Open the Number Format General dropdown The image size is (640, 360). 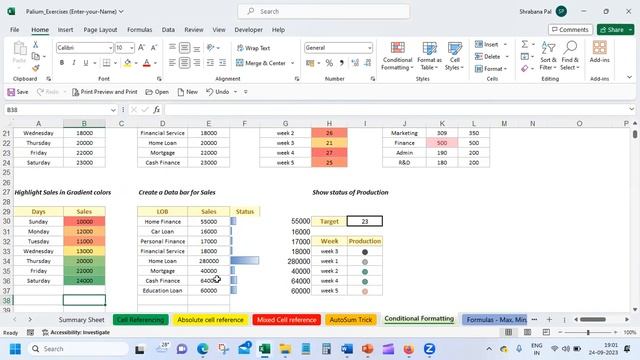(369, 48)
